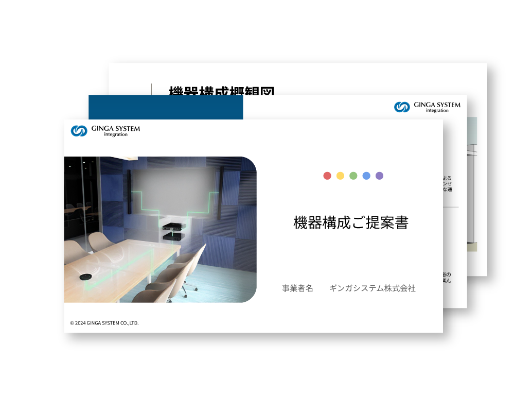
Task: Click the 機器構成ご提案書 title text
Action: pos(350,222)
